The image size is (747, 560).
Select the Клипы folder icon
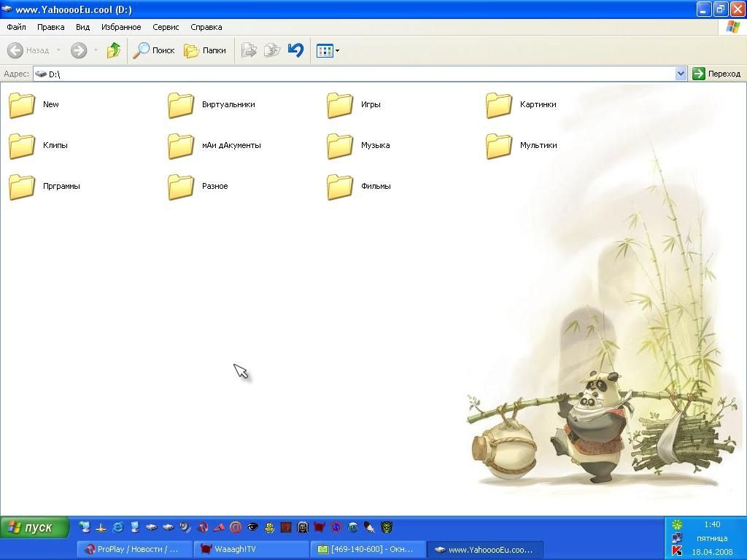click(22, 146)
